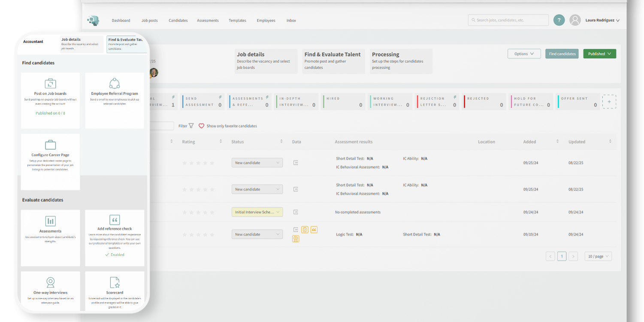The image size is (644, 322).
Task: Open the Options dropdown
Action: (524, 54)
